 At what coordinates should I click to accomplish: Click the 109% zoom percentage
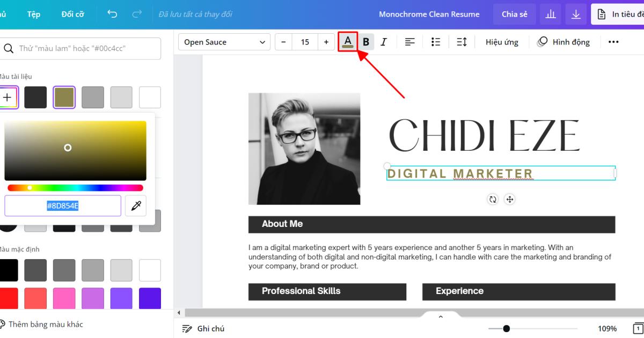607,328
